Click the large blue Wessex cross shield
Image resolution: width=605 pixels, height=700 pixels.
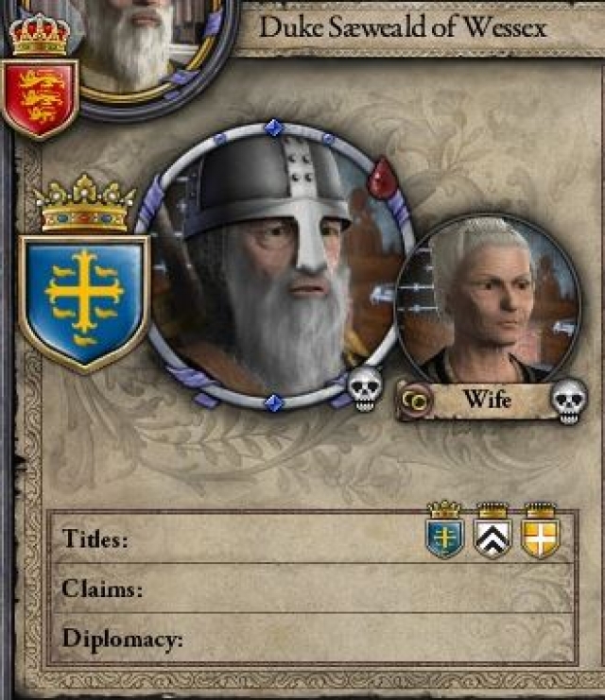84,304
